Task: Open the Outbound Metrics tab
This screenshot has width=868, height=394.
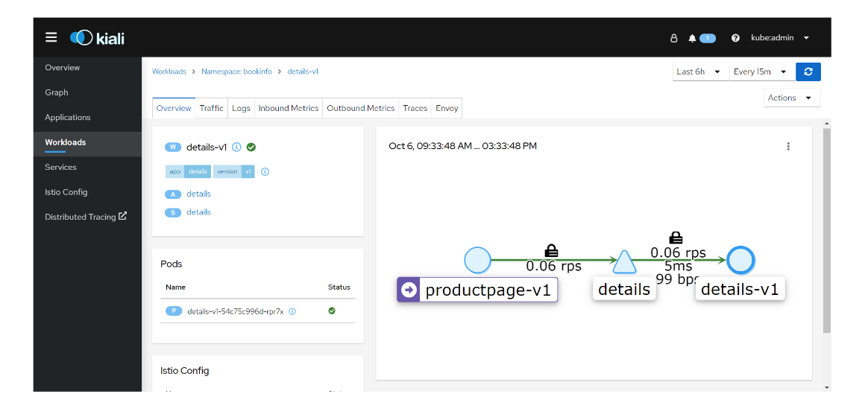Action: pos(360,108)
